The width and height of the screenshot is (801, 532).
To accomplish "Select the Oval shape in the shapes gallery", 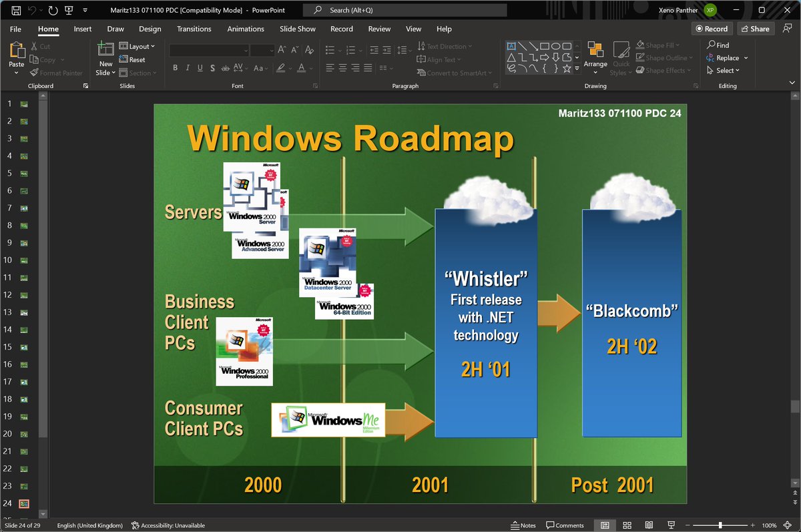I will (555, 46).
